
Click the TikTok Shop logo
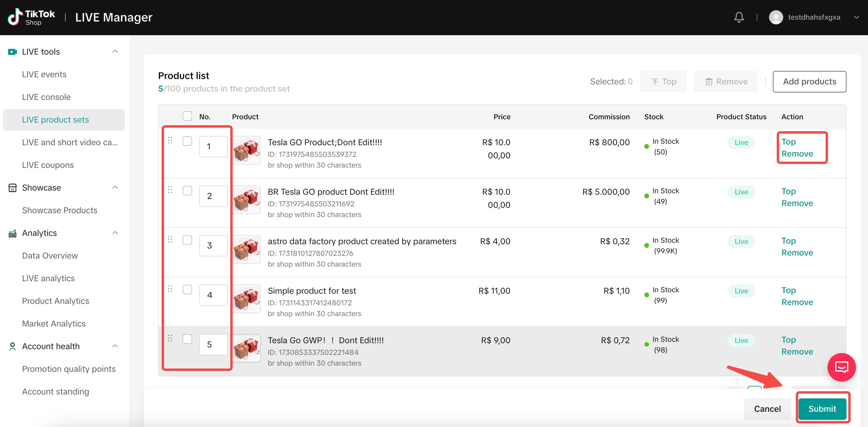tap(31, 17)
